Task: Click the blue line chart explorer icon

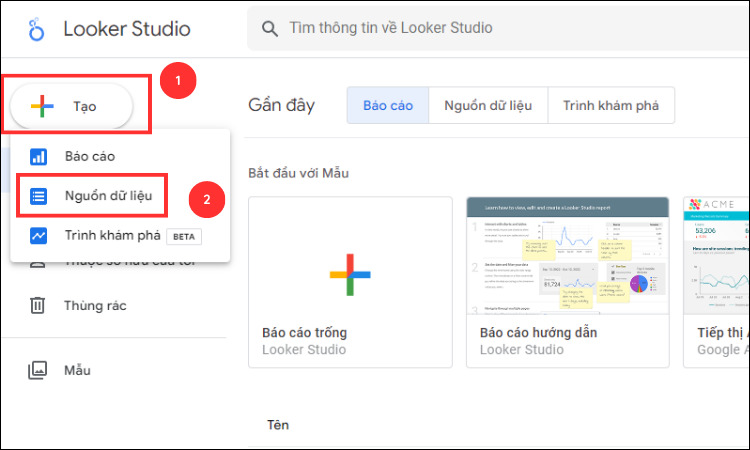Action: [38, 236]
